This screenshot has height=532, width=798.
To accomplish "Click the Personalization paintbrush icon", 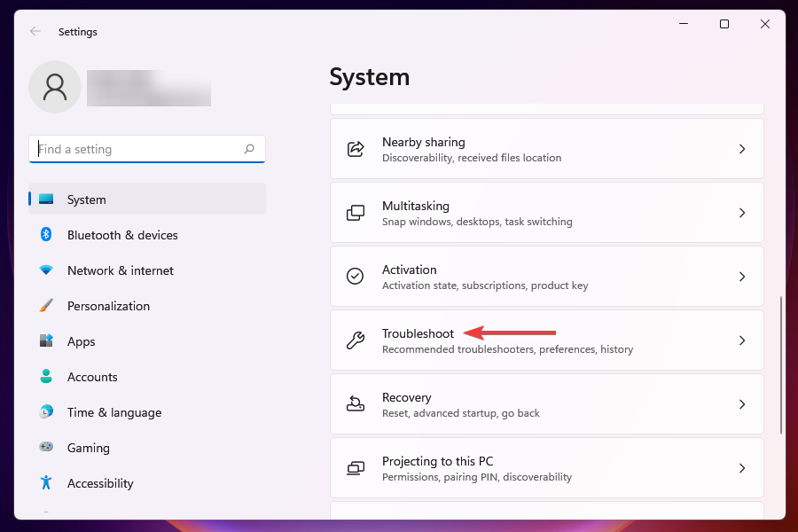I will [46, 305].
